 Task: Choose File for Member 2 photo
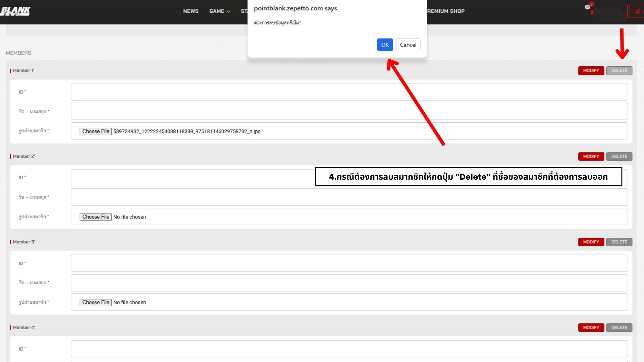[96, 217]
